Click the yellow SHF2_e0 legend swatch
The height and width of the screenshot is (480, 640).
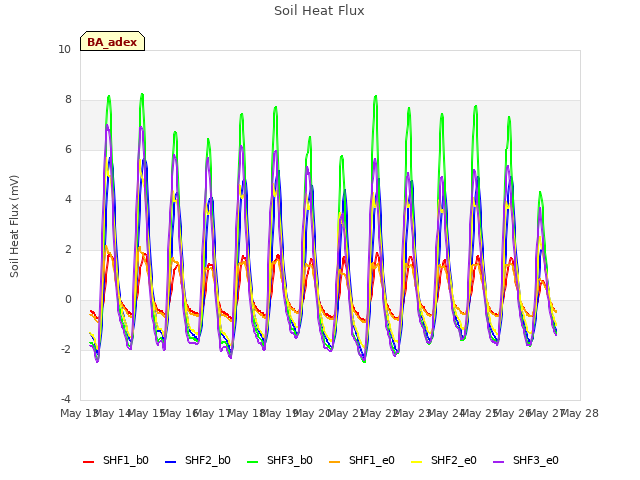[417, 462]
